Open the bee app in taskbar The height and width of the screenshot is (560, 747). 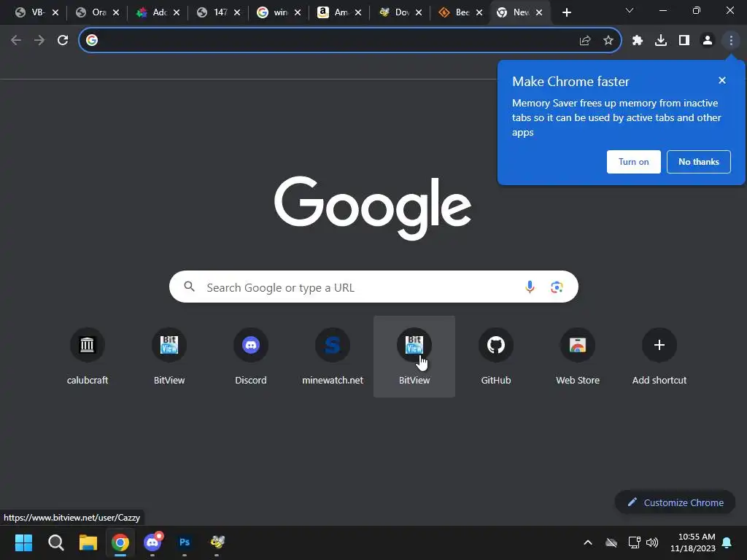point(217,542)
